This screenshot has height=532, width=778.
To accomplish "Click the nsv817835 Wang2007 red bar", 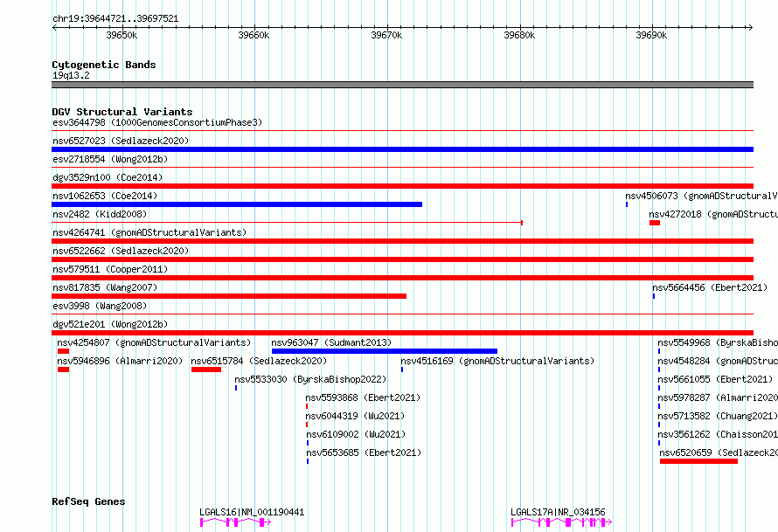I will coord(229,296).
